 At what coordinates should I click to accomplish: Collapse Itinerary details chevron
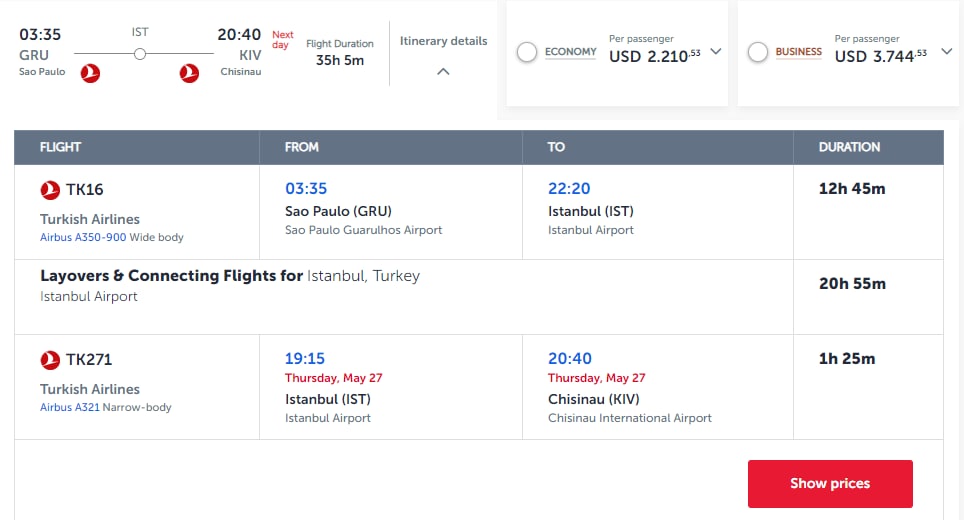(x=443, y=72)
